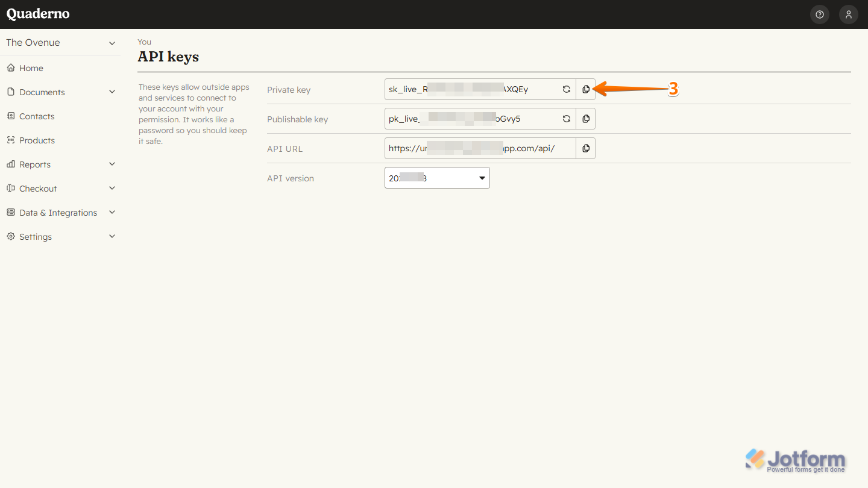Open the help icon in top bar

[819, 14]
